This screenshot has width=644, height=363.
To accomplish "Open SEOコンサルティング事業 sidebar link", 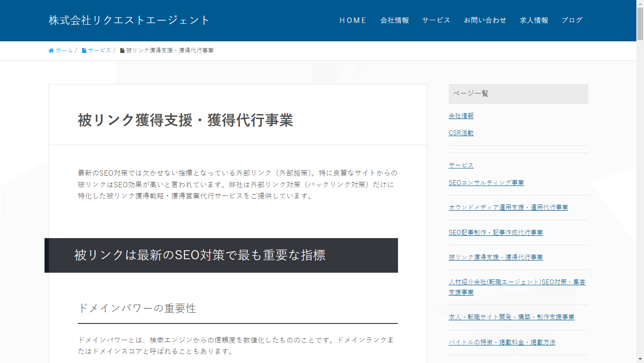I will (486, 183).
